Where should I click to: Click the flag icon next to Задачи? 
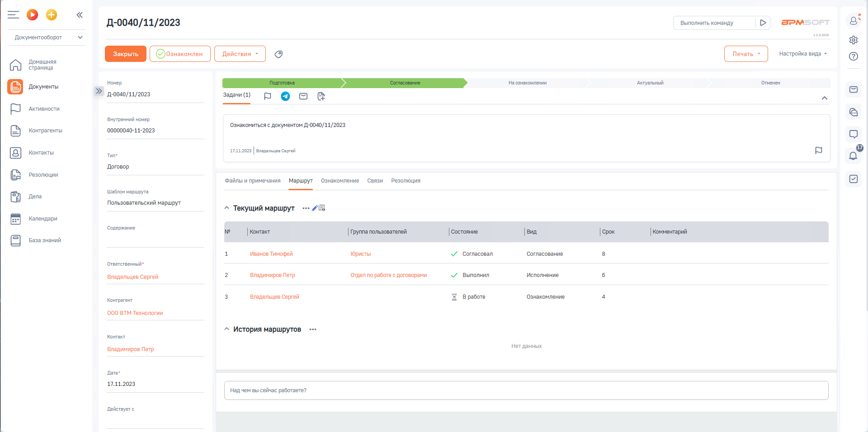(268, 96)
